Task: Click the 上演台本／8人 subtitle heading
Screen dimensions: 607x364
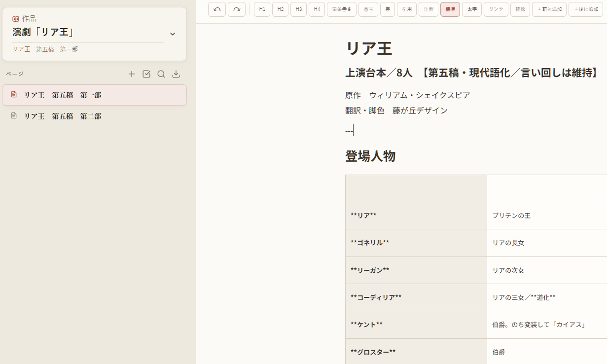Action: 473,73
